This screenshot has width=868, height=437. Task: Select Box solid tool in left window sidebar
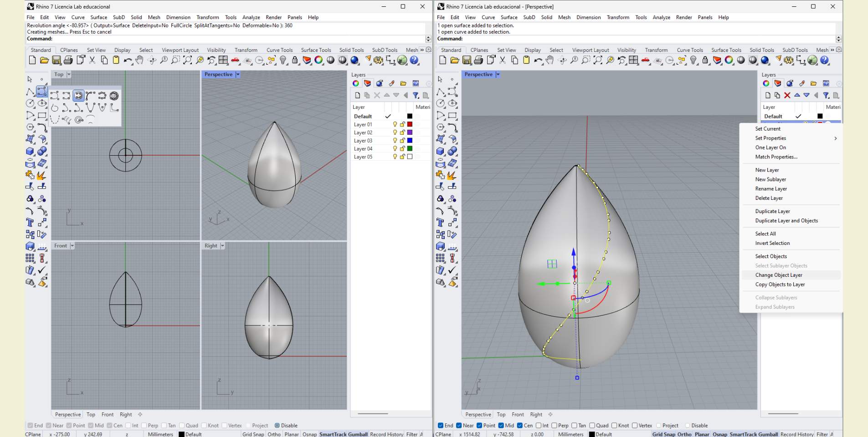point(30,151)
